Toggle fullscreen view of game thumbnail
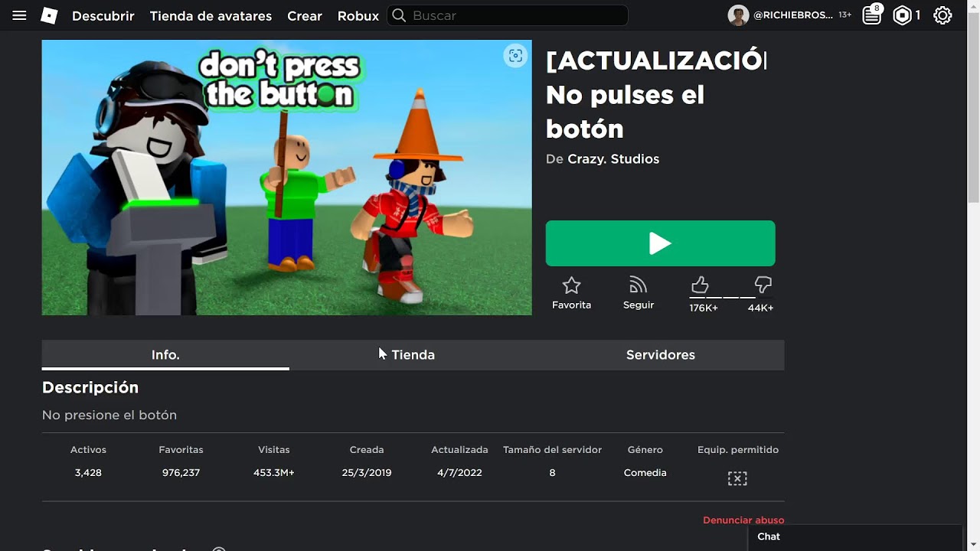The image size is (980, 551). (x=515, y=55)
